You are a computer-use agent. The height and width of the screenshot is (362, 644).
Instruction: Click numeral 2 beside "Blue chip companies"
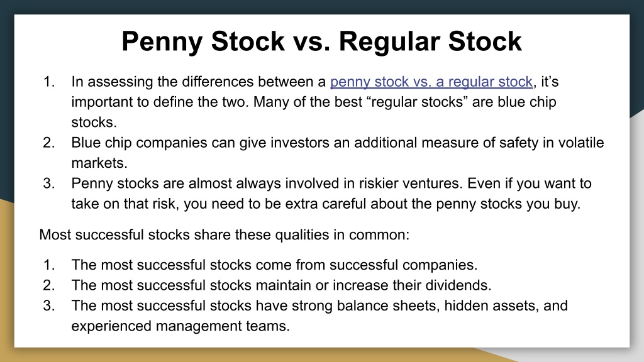click(49, 143)
